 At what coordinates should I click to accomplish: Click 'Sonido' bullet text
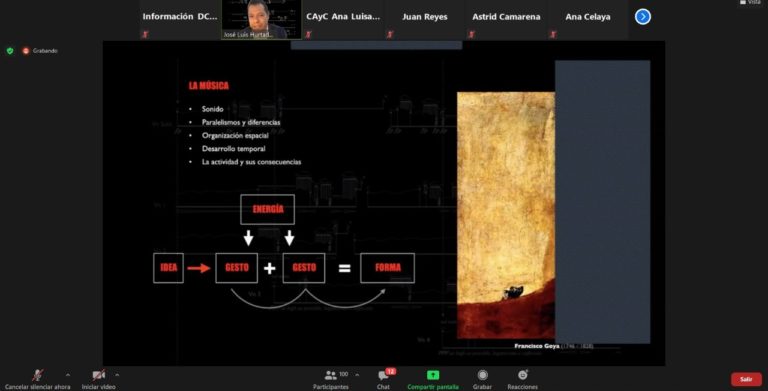(213, 109)
